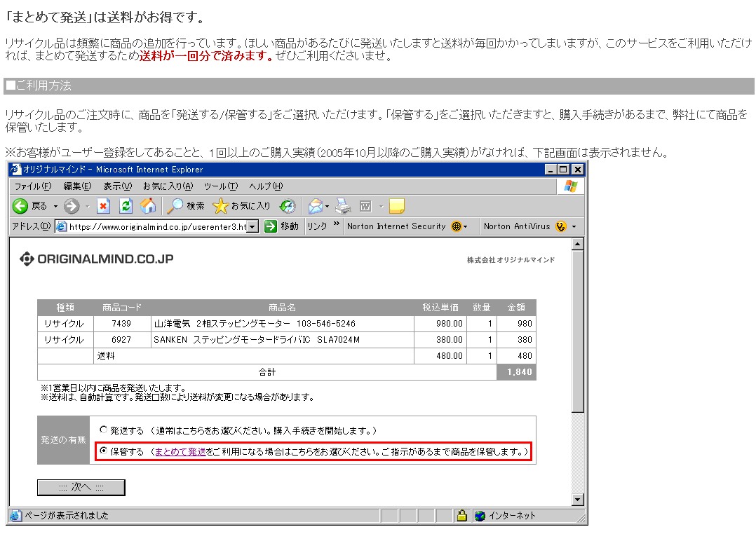
Task: Expand the リンク chevron overflow
Action: pos(336,224)
